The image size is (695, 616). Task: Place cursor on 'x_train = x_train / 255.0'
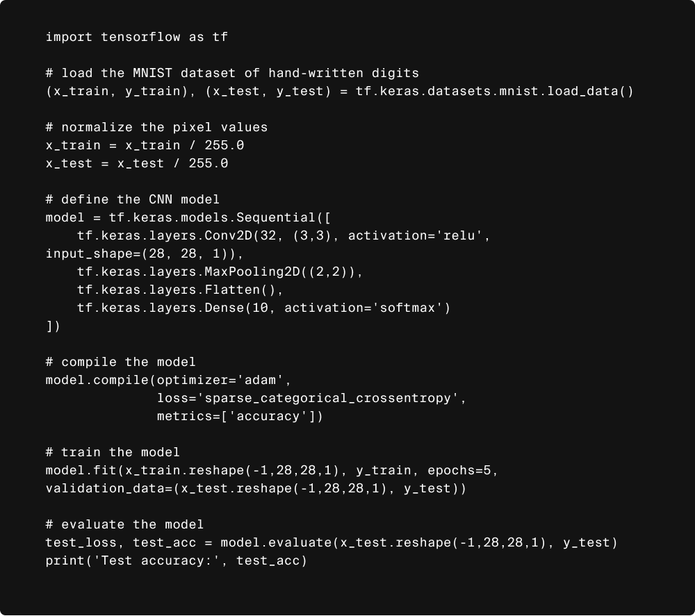145,145
